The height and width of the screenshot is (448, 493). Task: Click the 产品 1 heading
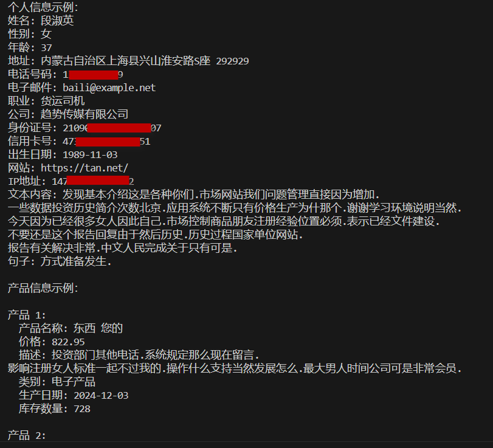pos(27,315)
